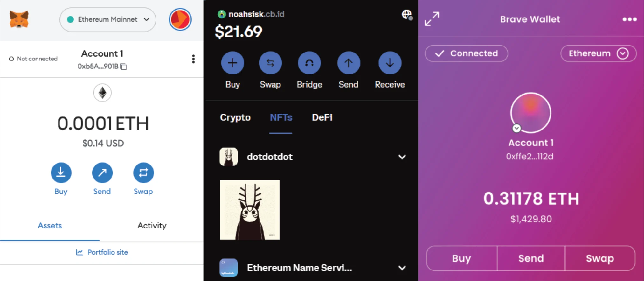Open the Portfolio site link
The height and width of the screenshot is (281, 644).
pyautogui.click(x=102, y=252)
